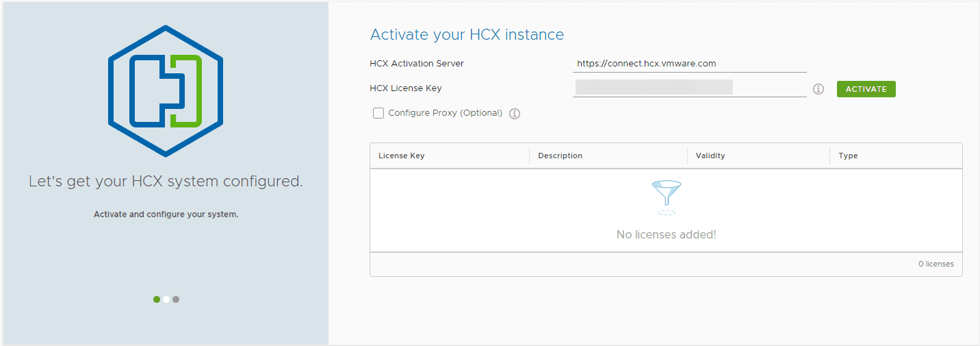Show info tooltip for Configure Proxy option
Image resolution: width=980 pixels, height=346 pixels.
(x=515, y=114)
